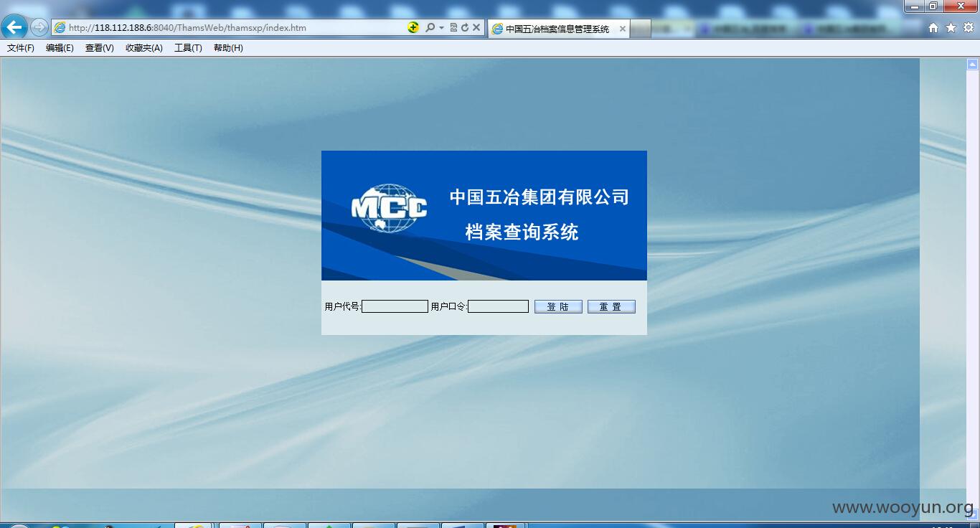The width and height of the screenshot is (980, 528).
Task: Click the 重置 reset button
Action: 611,306
